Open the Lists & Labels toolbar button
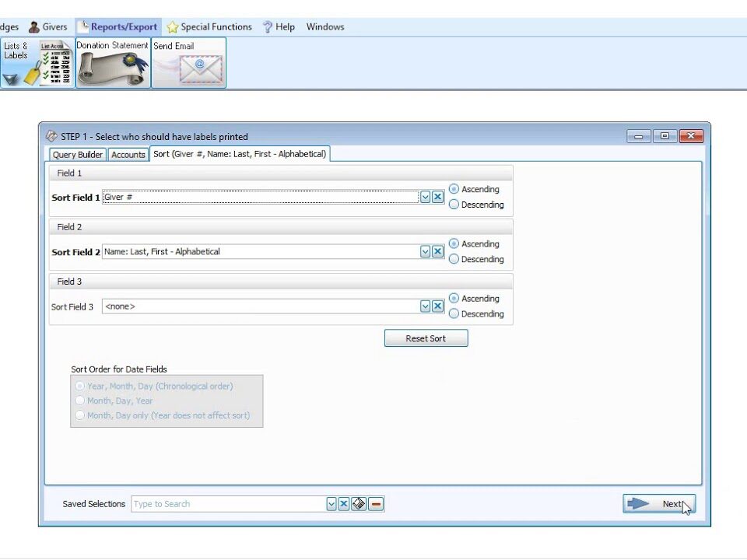The width and height of the screenshot is (747, 560). (x=37, y=63)
